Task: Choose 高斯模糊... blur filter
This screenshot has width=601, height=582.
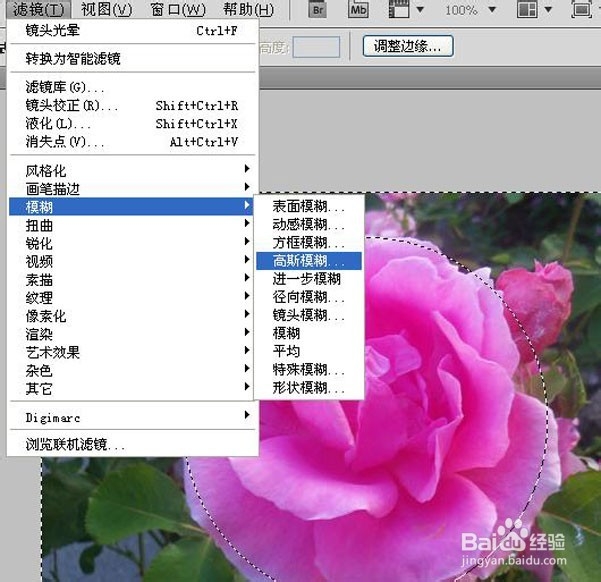Action: coord(309,261)
